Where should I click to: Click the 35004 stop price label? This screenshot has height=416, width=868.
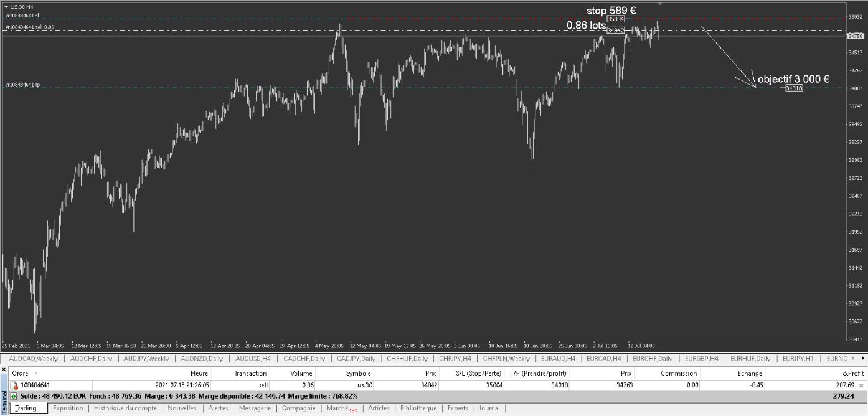tap(615, 19)
